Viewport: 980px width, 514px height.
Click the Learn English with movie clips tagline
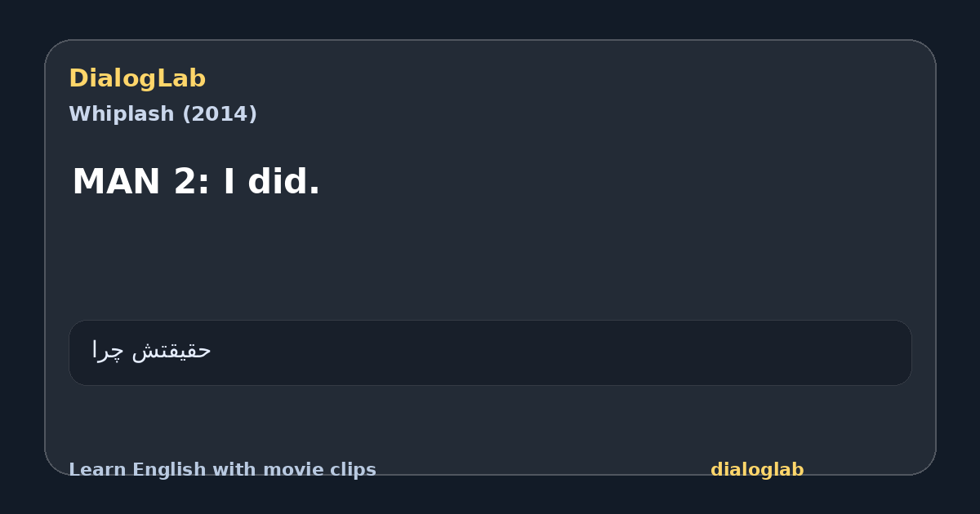222,470
